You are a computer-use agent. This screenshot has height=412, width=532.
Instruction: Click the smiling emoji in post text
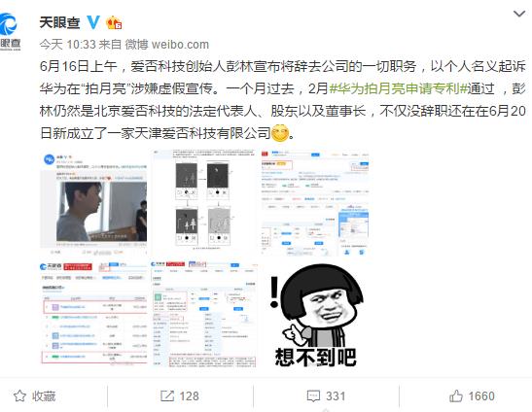click(280, 133)
